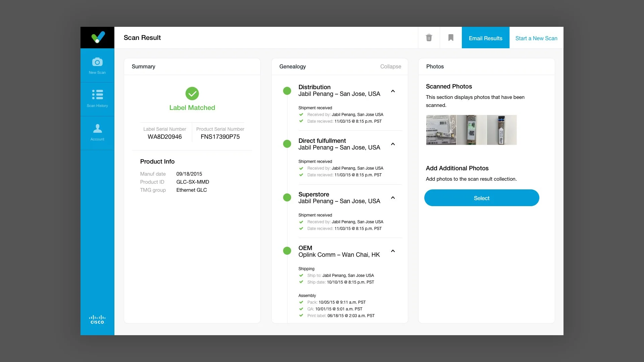644x362 pixels.
Task: Click the Cisco logo in sidebar
Action: pos(97,319)
